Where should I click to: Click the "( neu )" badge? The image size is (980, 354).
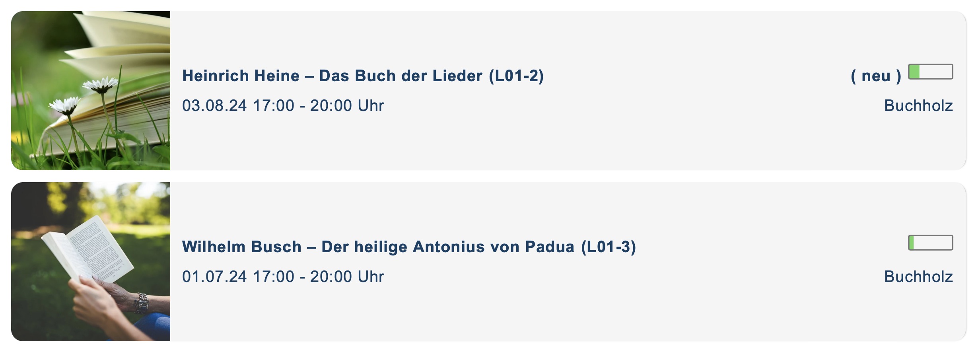coord(875,76)
